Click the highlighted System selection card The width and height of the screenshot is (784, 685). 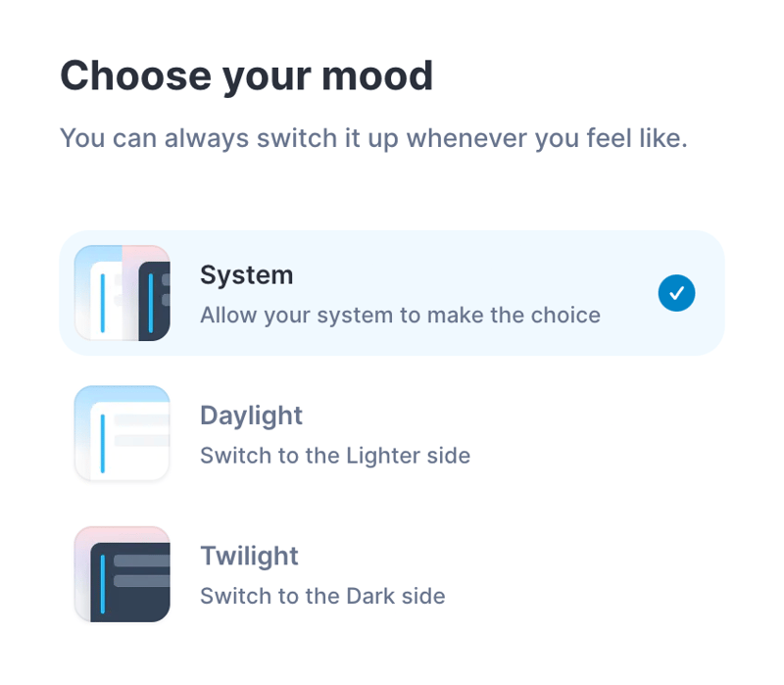[x=392, y=293]
